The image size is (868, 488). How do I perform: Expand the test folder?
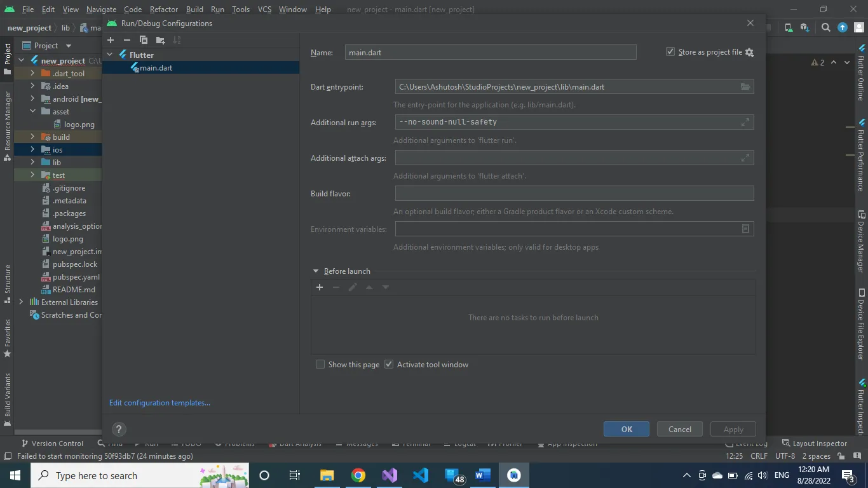[x=32, y=175]
